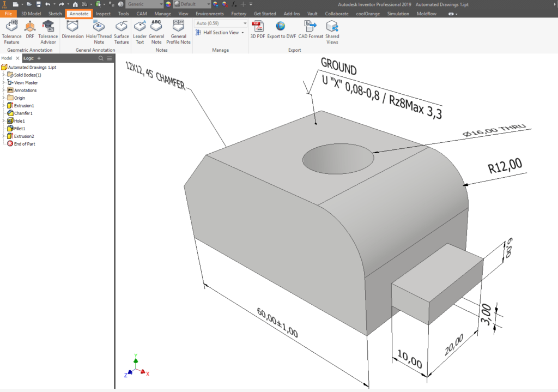The width and height of the screenshot is (558, 392).
Task: Choose the Hole/Thread Note tool
Action: (x=99, y=32)
